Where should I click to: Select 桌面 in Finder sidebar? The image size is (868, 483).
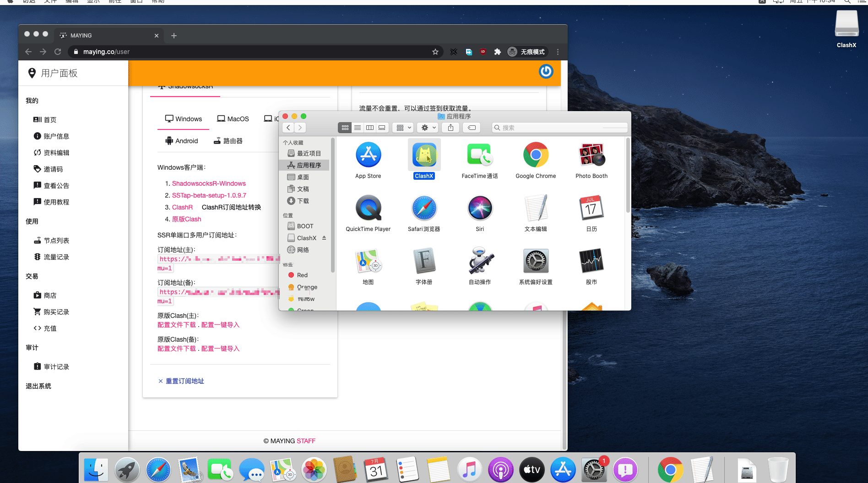click(x=304, y=177)
